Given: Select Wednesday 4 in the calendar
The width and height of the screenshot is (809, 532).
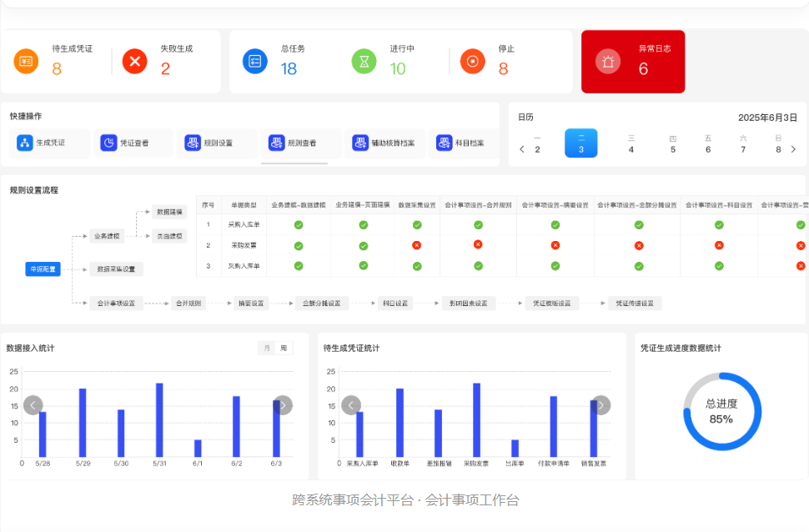Looking at the screenshot, I should coord(631,144).
